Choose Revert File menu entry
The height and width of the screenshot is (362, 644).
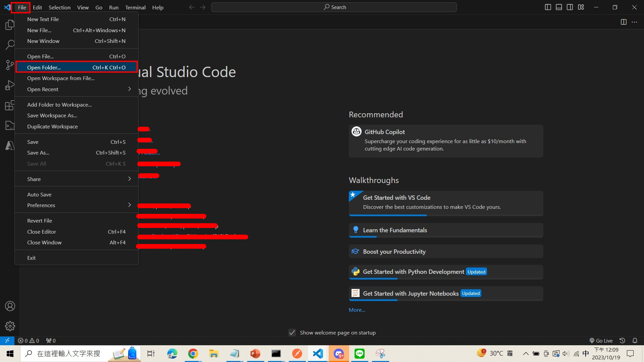[76, 221]
